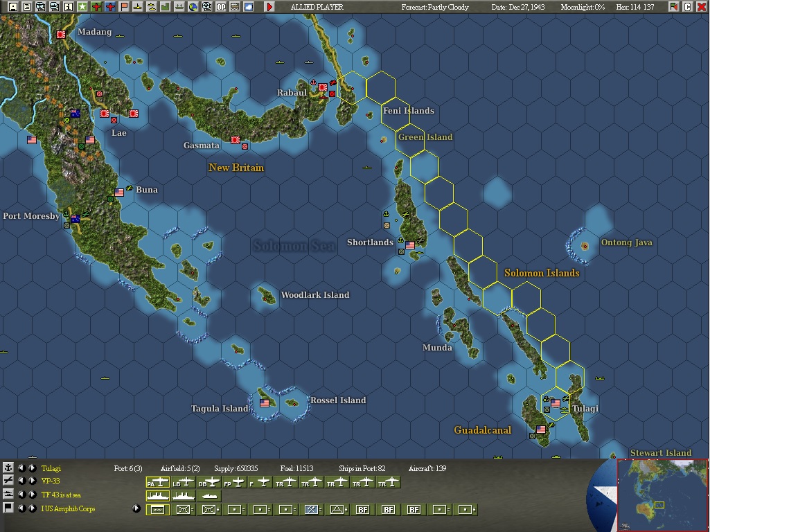Open the I US Amphib Corps link
This screenshot has height=532, width=798.
68,508
